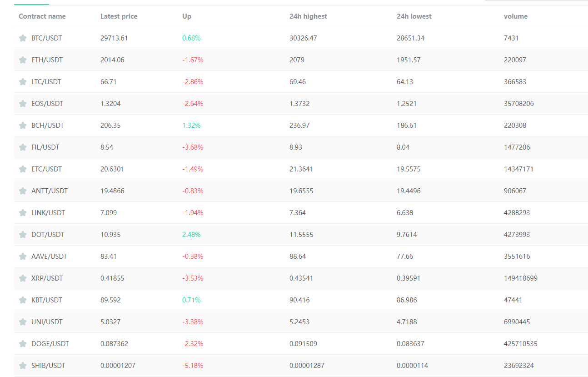Star the SHIB/USDT contract
The width and height of the screenshot is (588, 377).
point(23,366)
